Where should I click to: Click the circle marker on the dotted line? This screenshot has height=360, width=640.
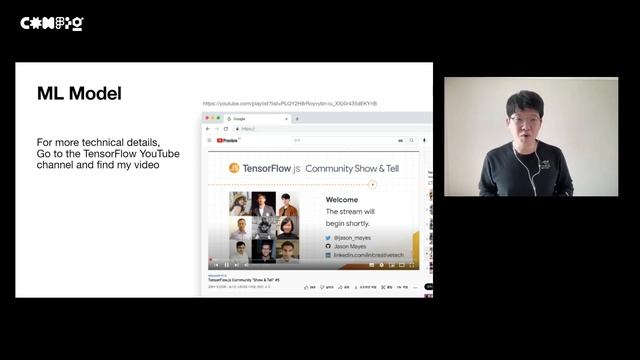point(372,184)
